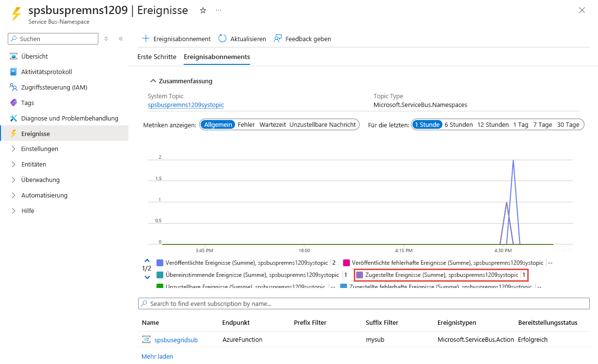The image size is (598, 364).
Task: Select the Allgemein metrics option
Action: (x=218, y=124)
